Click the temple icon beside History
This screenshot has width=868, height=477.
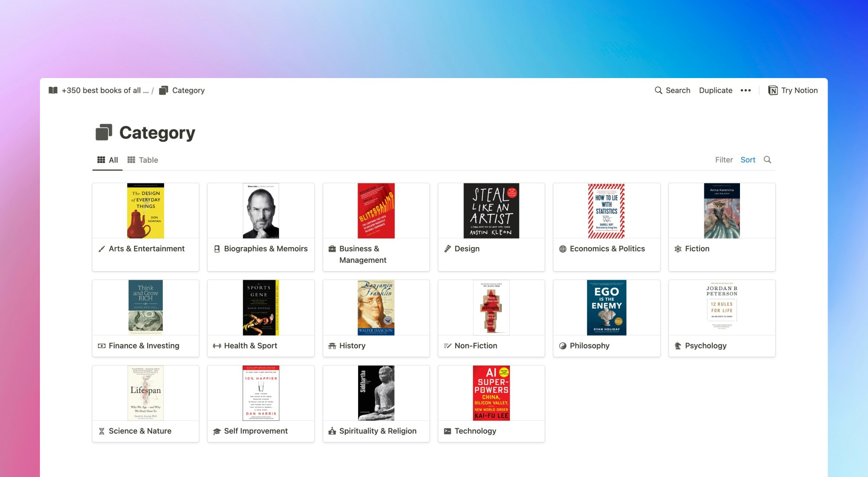click(332, 346)
